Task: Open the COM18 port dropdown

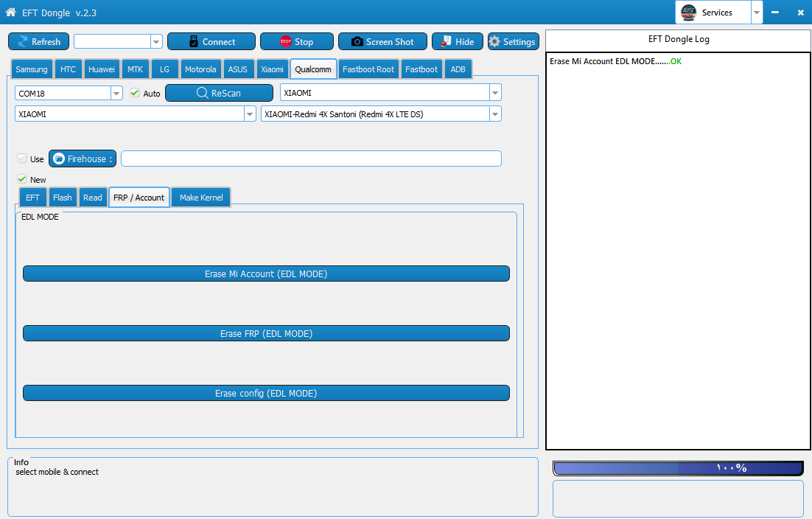Action: tap(116, 93)
